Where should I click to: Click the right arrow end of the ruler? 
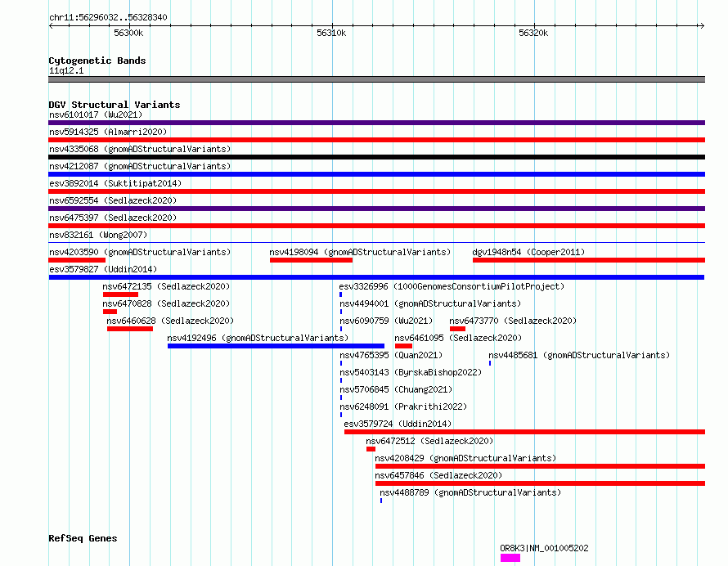[x=702, y=25]
